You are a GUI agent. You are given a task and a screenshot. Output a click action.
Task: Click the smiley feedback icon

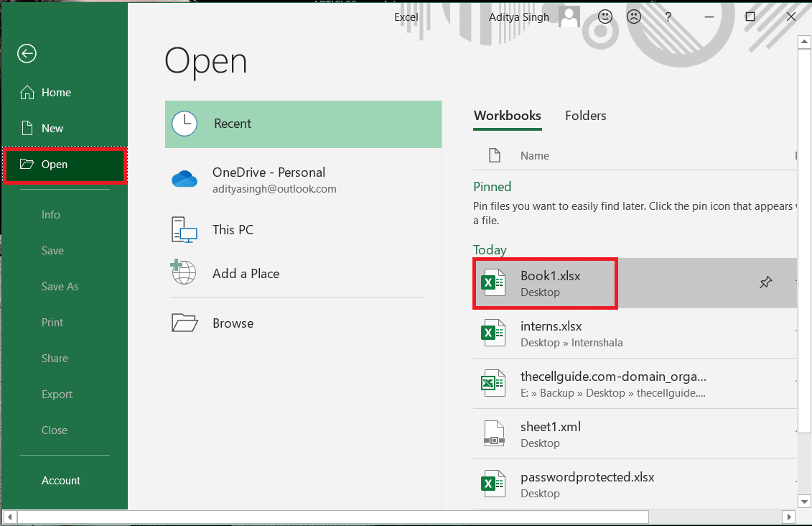pos(605,16)
